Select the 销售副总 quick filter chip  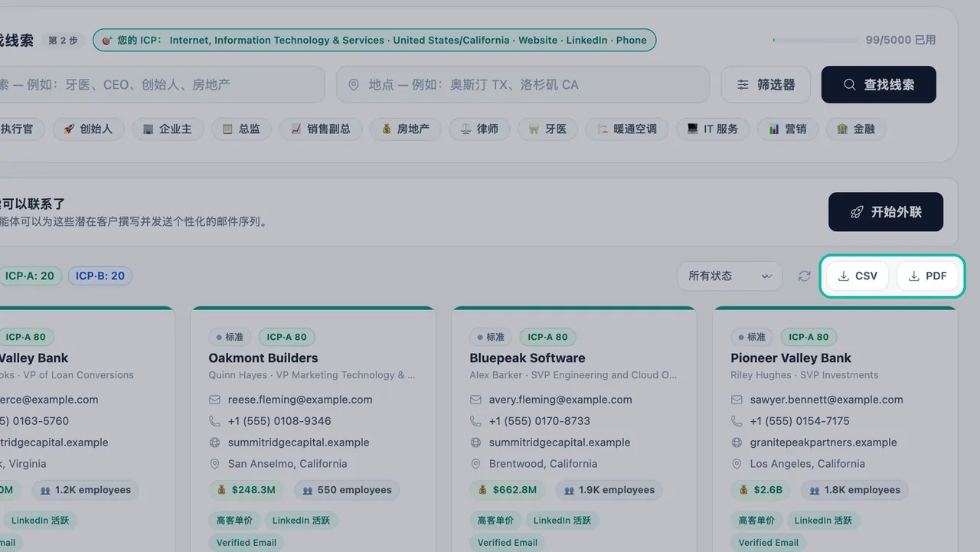click(321, 129)
